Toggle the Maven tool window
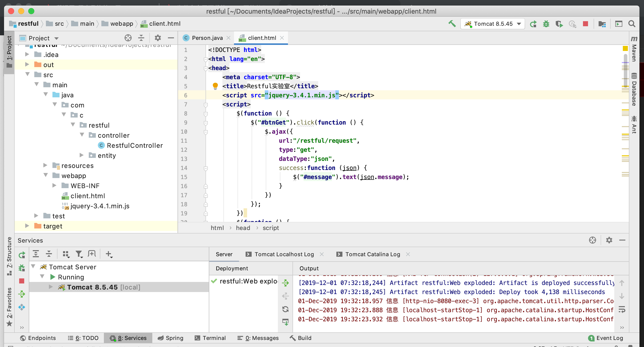 tap(634, 49)
